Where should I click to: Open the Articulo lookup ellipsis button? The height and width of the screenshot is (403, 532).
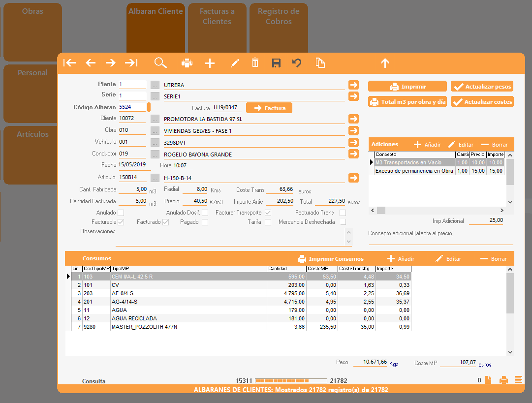tap(155, 178)
